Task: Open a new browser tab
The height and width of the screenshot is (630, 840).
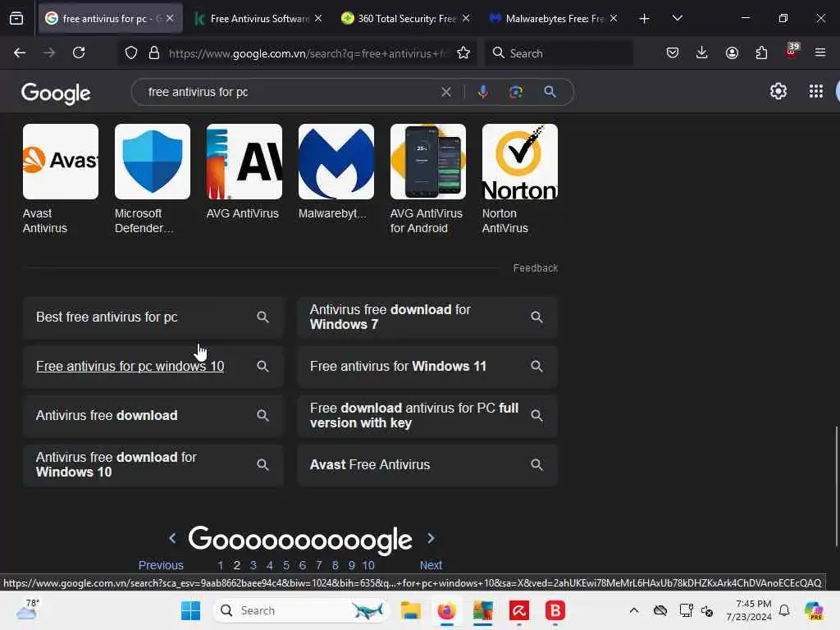Action: click(x=645, y=19)
